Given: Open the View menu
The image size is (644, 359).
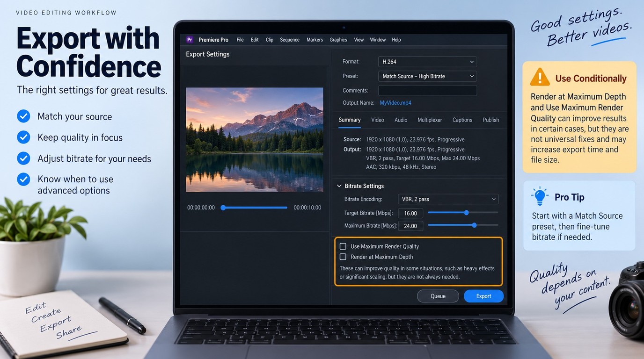Looking at the screenshot, I should 359,40.
